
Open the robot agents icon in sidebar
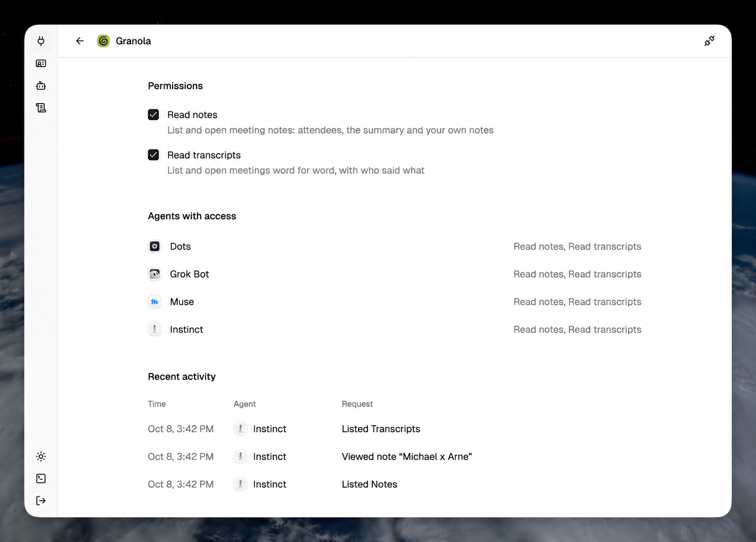41,86
